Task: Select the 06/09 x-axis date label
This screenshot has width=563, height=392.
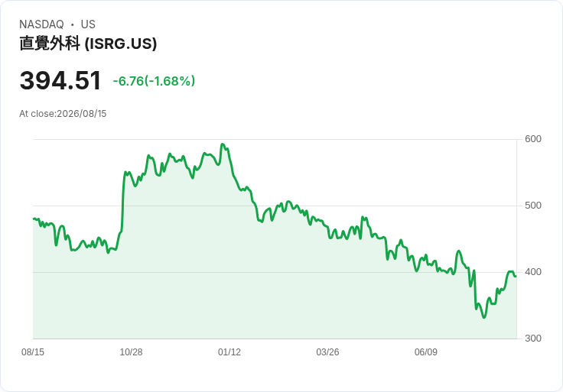Action: tap(426, 352)
